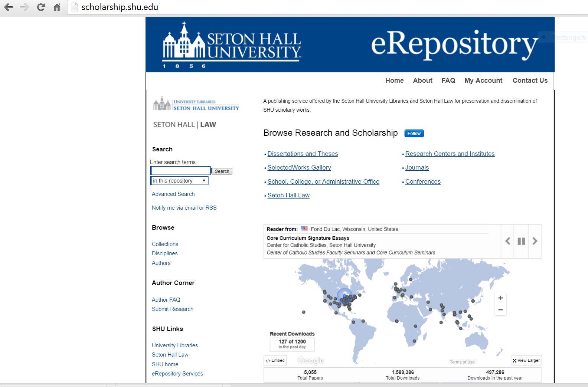Viewport: 588px width, 387px height.
Task: Show previous reader with left chevron
Action: (507, 241)
